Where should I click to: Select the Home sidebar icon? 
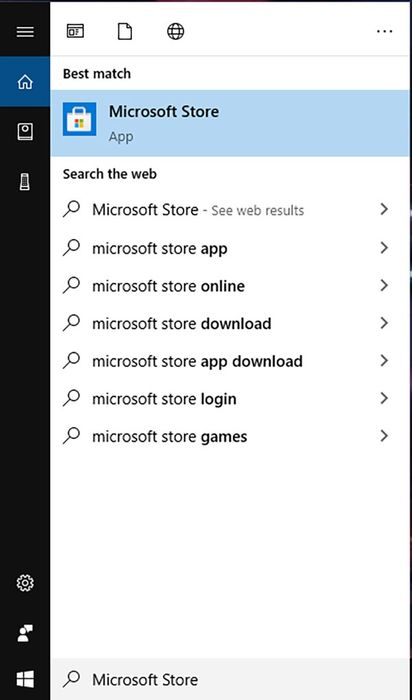point(25,82)
